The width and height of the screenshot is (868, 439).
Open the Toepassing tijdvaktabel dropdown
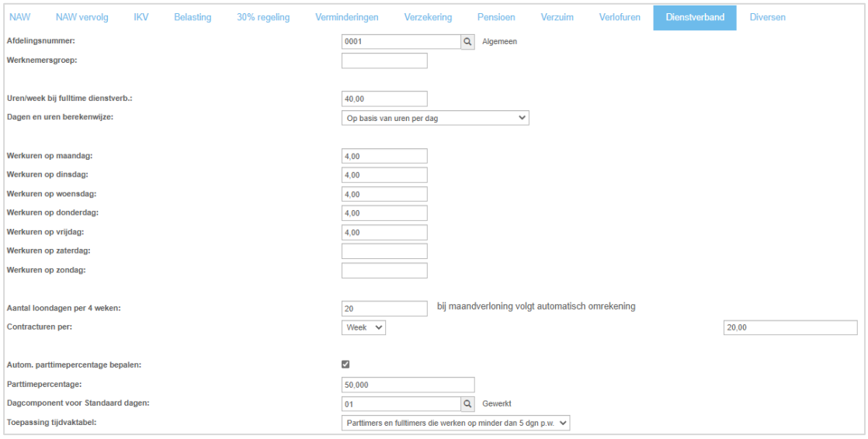click(456, 423)
